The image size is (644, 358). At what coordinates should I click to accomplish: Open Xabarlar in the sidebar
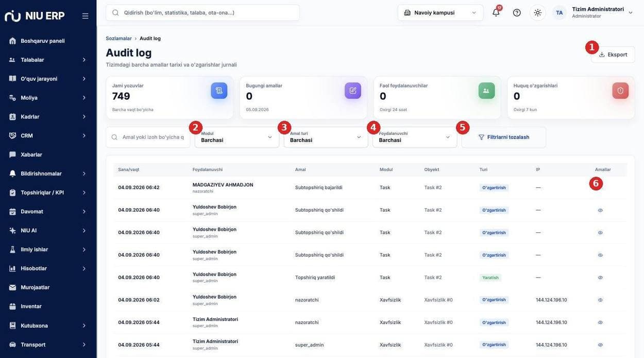48,155
